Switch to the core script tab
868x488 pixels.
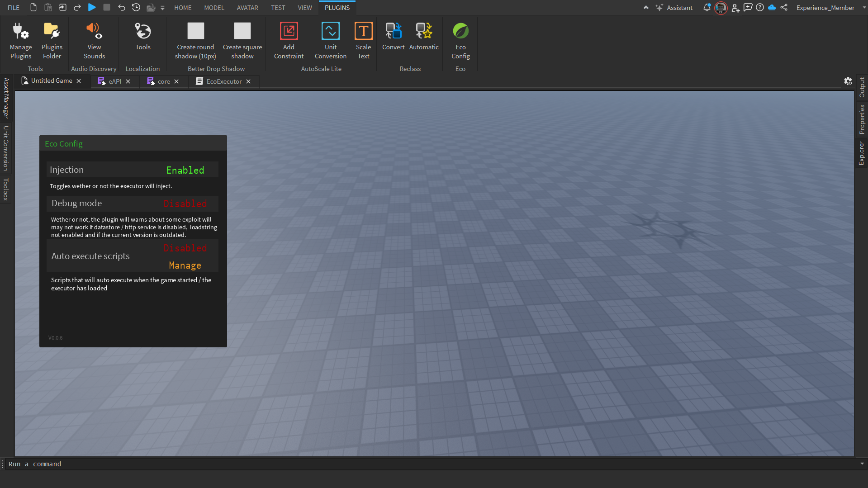point(159,81)
